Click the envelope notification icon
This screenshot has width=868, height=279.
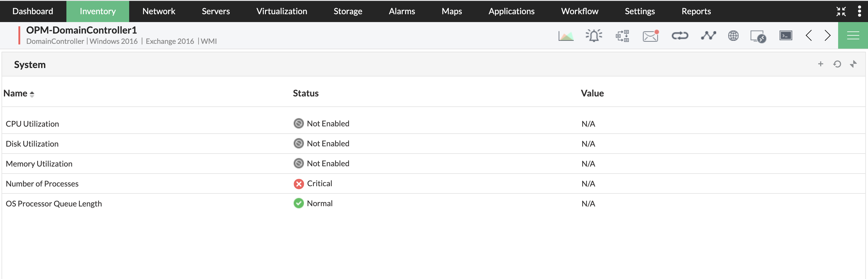point(650,36)
